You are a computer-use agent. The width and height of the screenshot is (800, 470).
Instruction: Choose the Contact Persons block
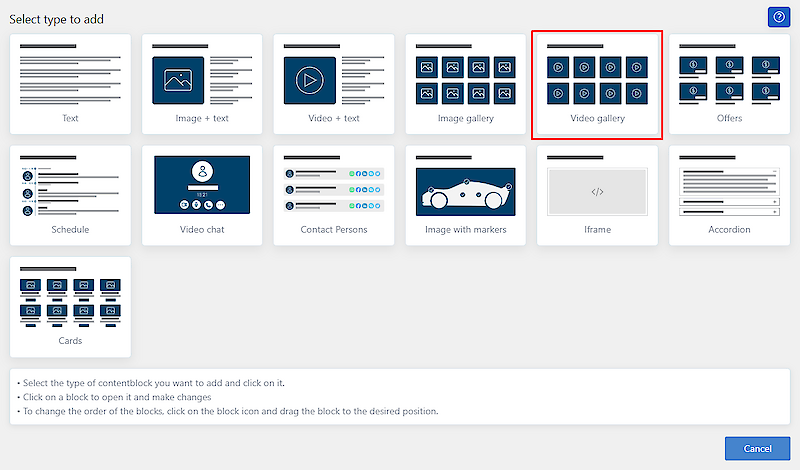point(334,195)
